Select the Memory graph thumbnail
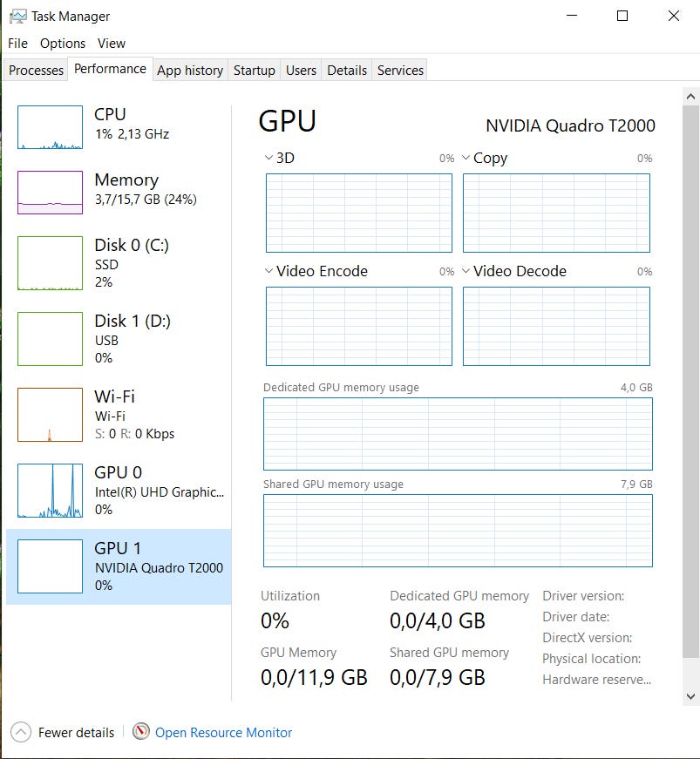This screenshot has height=759, width=700. point(50,193)
